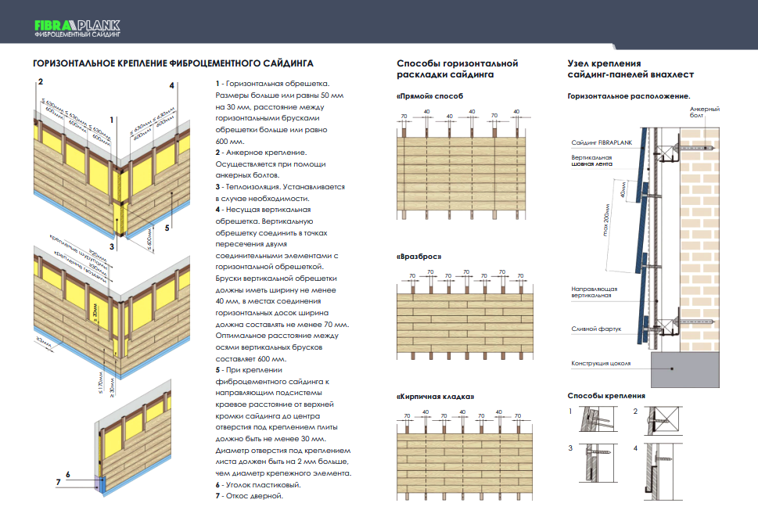Click callout number 7 on bottom drawing

pyautogui.click(x=58, y=482)
